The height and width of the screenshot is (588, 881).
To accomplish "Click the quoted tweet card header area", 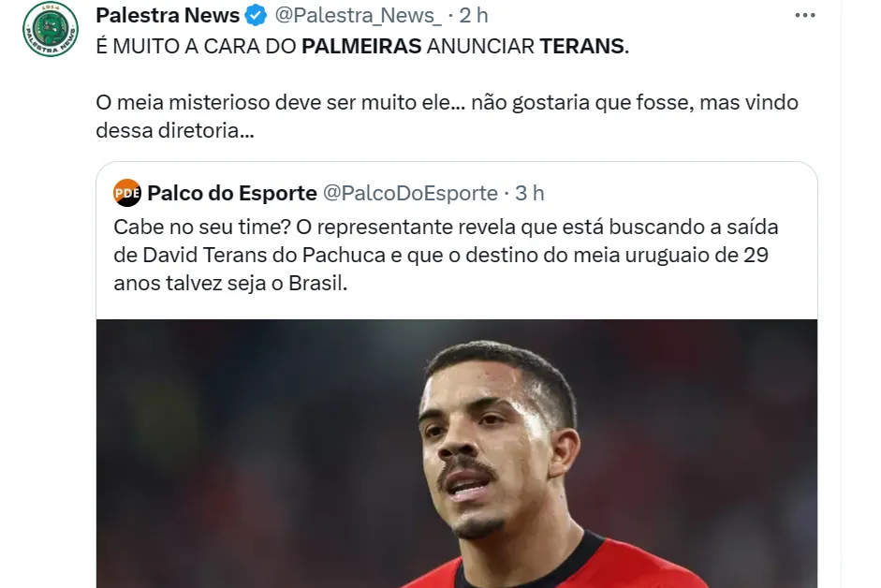I will pos(457,193).
